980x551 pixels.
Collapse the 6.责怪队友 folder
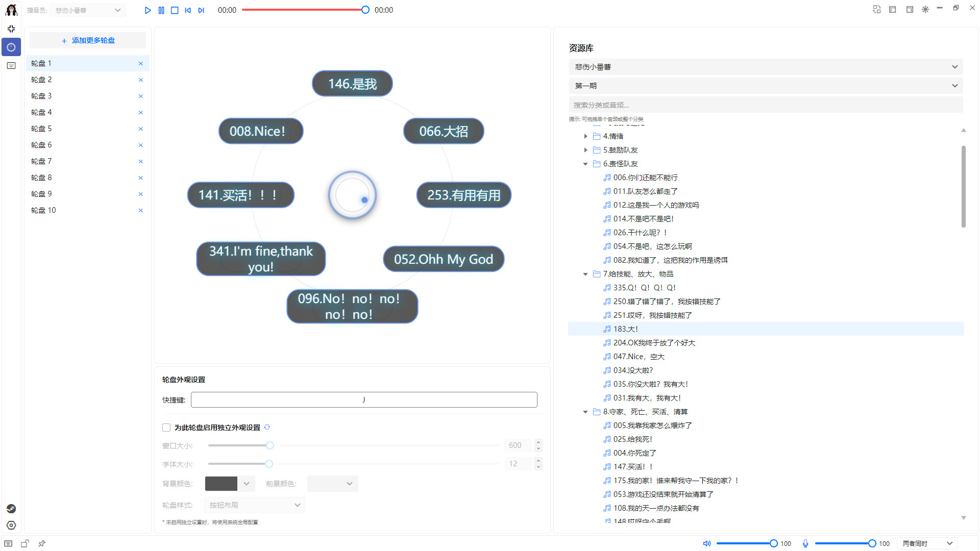tap(585, 164)
